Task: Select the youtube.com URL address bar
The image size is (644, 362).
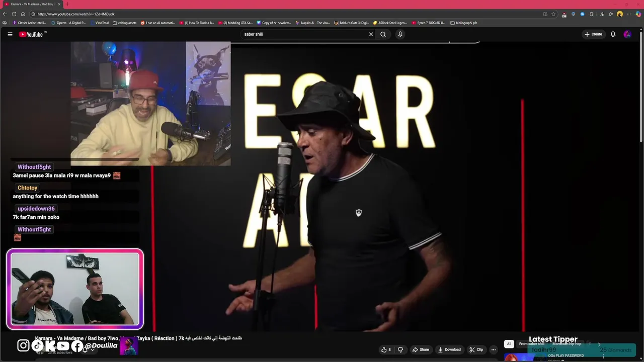Action: pos(287,14)
